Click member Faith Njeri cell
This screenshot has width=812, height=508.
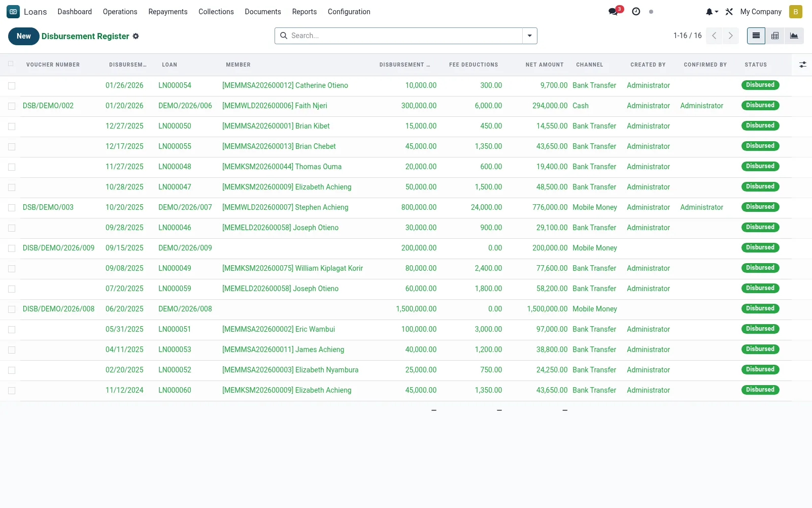coord(275,106)
